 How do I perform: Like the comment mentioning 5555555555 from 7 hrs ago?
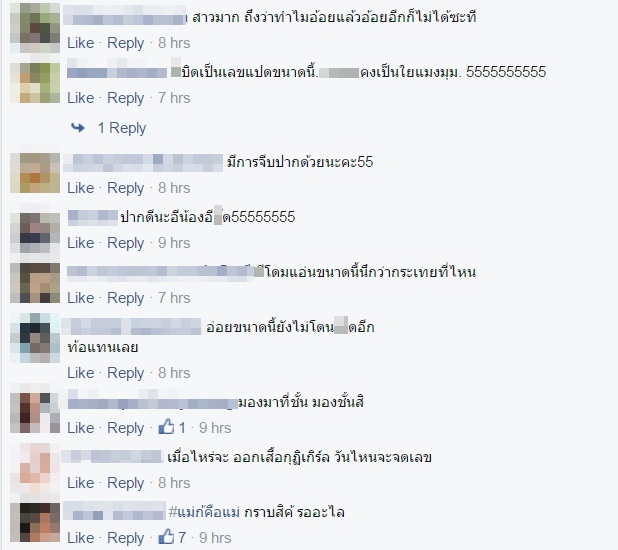pos(80,98)
